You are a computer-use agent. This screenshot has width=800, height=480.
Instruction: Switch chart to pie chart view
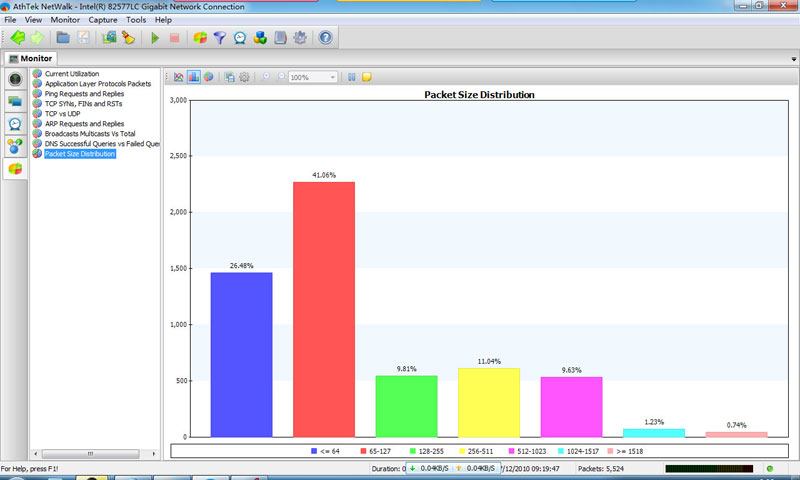point(208,77)
